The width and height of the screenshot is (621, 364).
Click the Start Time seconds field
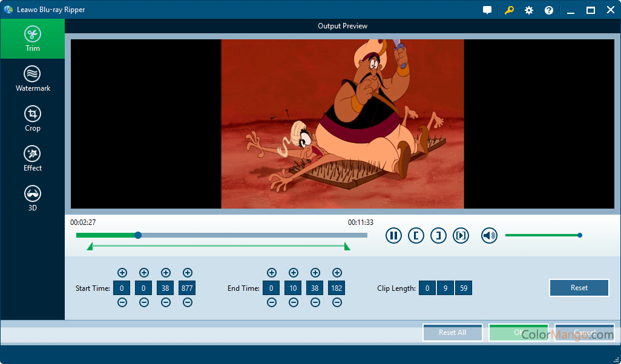point(165,288)
